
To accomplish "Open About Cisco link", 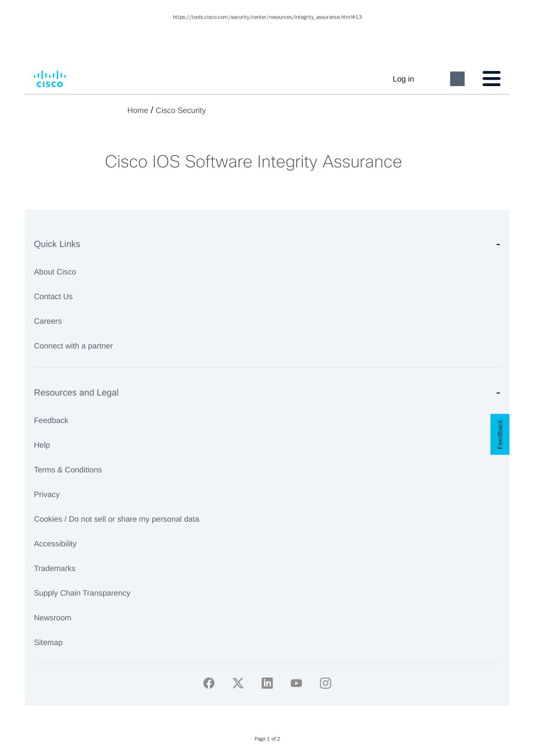I will (x=55, y=272).
